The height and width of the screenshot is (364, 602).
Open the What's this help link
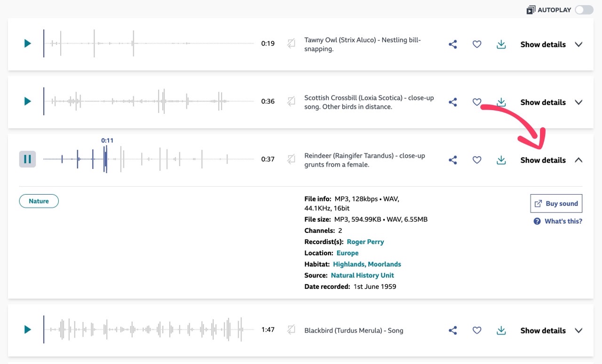557,221
